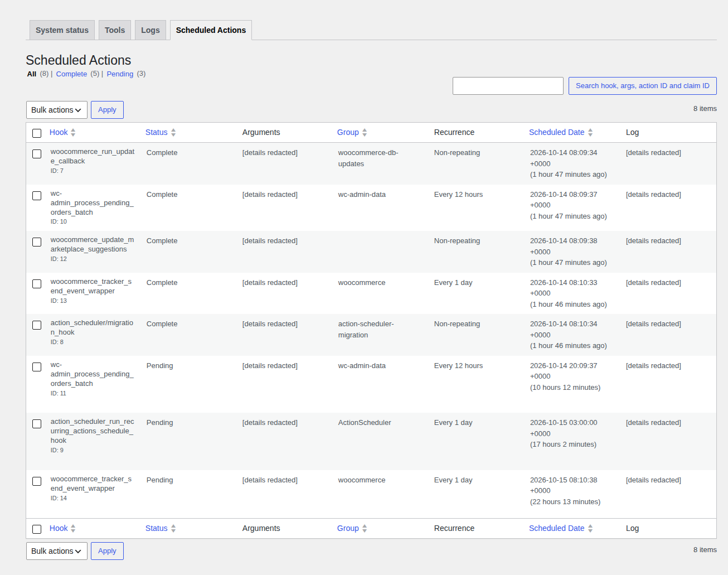
Task: Tick action_scheduler_run_recurring_actions_schedule_hook checkbox
Action: (37, 424)
